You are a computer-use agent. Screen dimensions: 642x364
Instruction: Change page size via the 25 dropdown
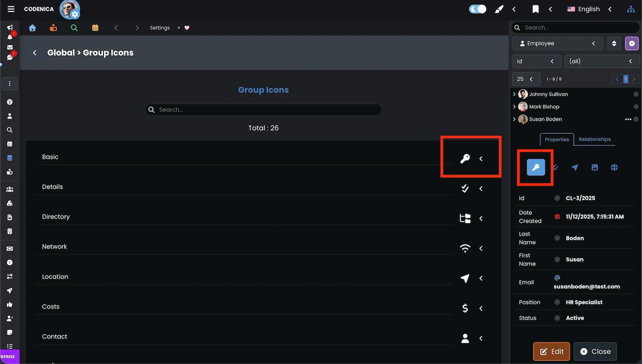point(526,79)
